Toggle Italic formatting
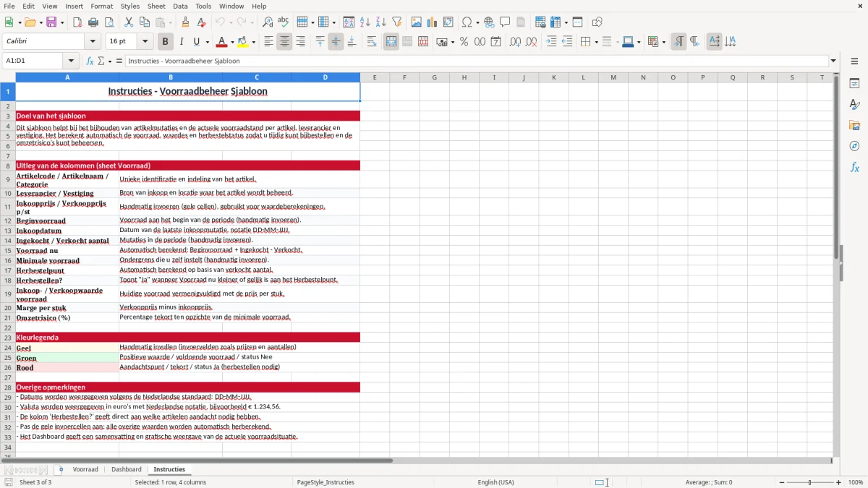The image size is (868, 488). (182, 42)
